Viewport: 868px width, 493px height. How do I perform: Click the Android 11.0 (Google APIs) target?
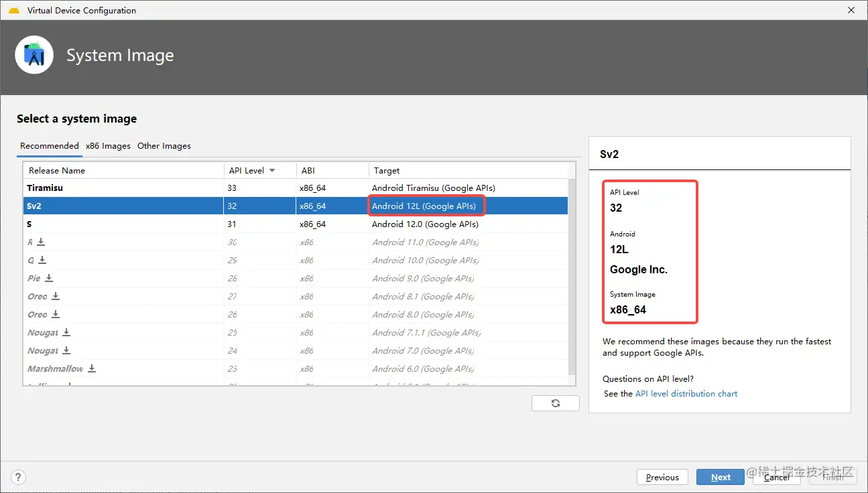tap(426, 242)
